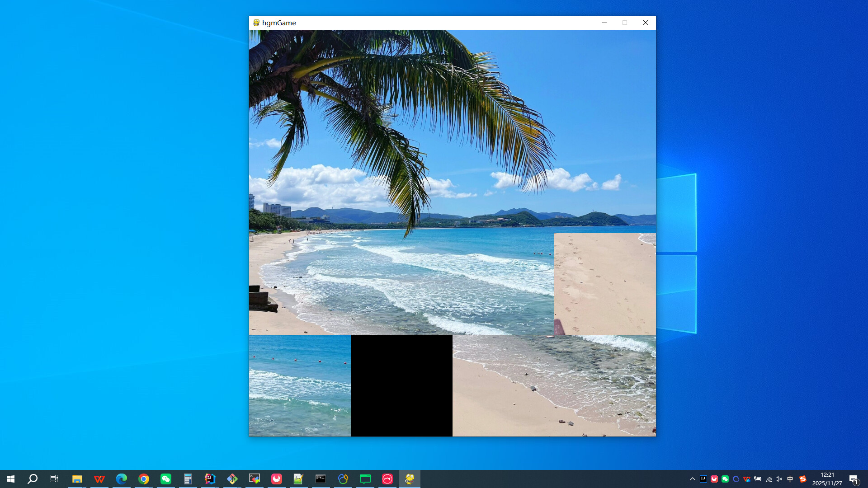The image size is (868, 488).
Task: Open the command prompt from the taskbar
Action: (x=321, y=479)
